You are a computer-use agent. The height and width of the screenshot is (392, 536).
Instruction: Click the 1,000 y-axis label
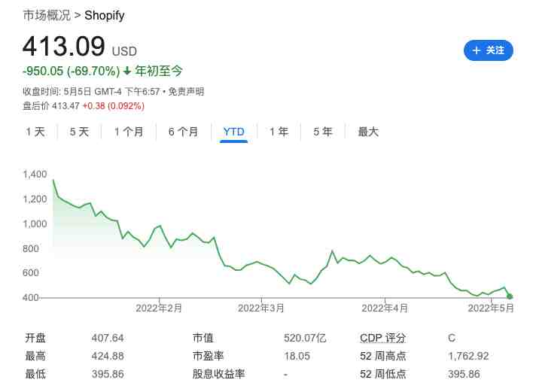(x=35, y=224)
